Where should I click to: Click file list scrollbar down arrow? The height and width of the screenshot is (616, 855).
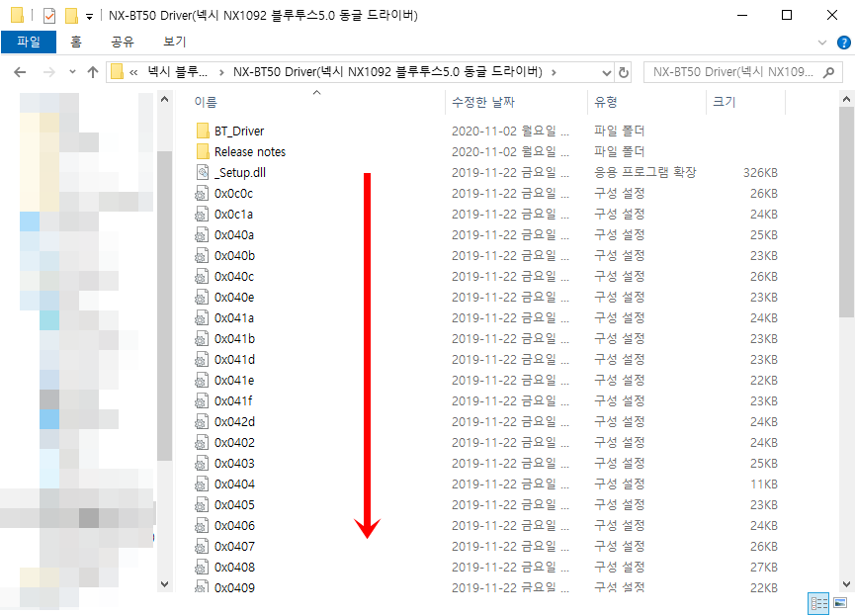pyautogui.click(x=846, y=583)
